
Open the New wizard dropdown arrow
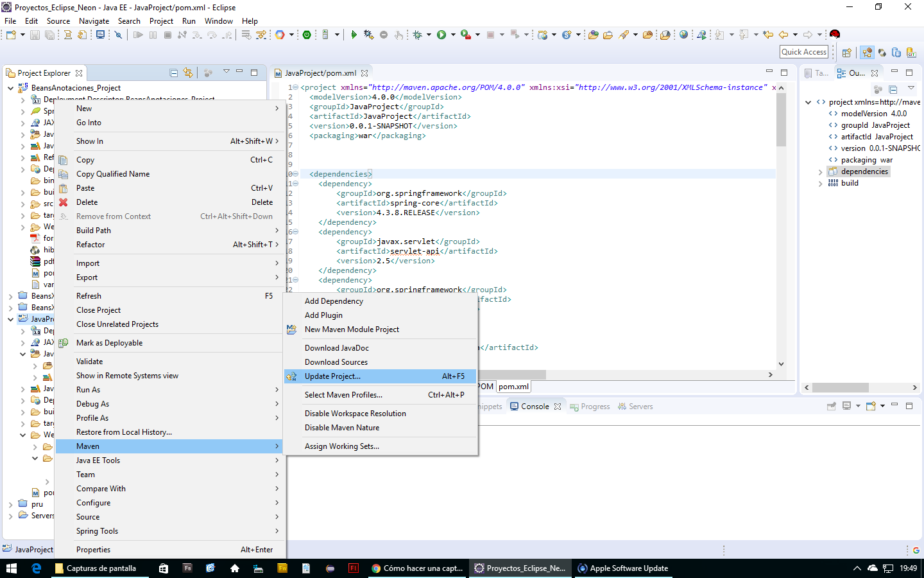pos(22,35)
